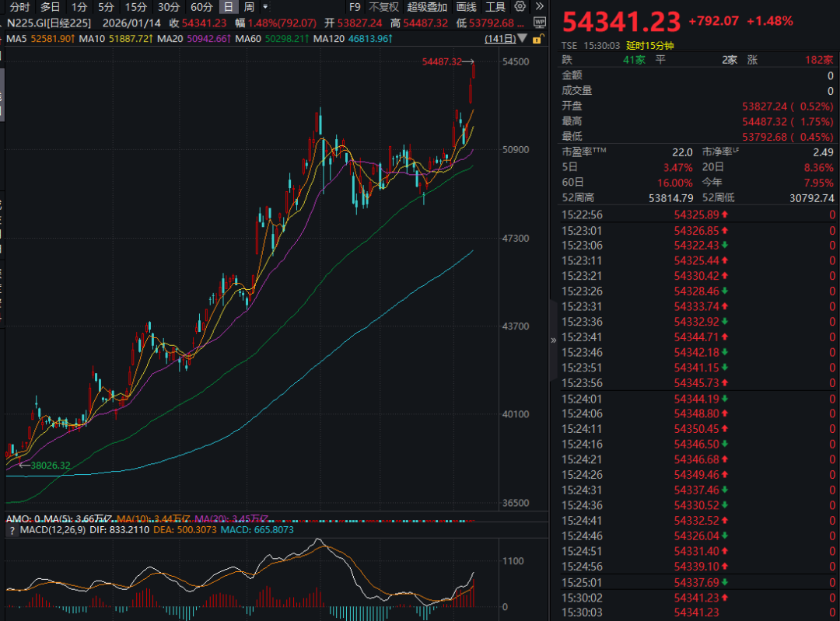Click the 工具 tools button
The image size is (840, 621).
[x=495, y=7]
